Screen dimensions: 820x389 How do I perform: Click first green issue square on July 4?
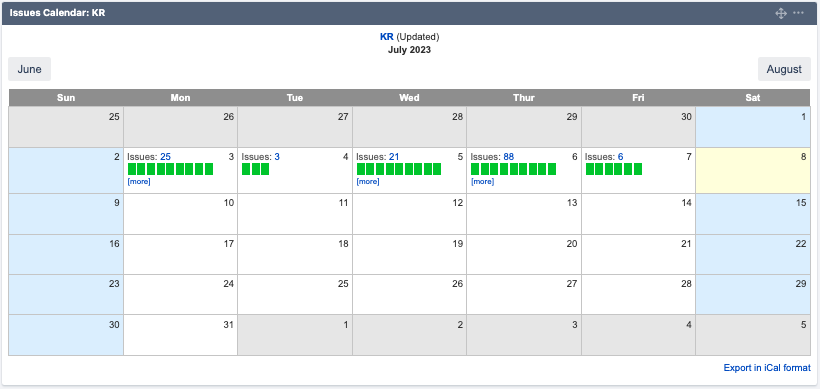click(x=246, y=169)
